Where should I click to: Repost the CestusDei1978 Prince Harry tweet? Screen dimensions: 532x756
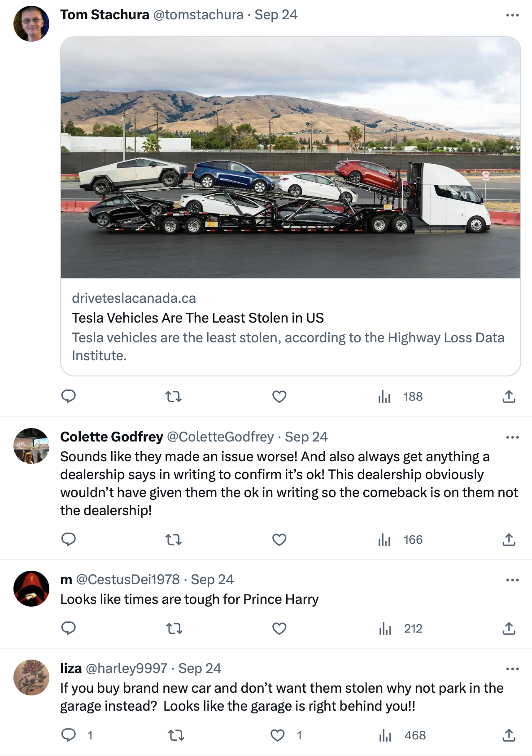(x=174, y=629)
